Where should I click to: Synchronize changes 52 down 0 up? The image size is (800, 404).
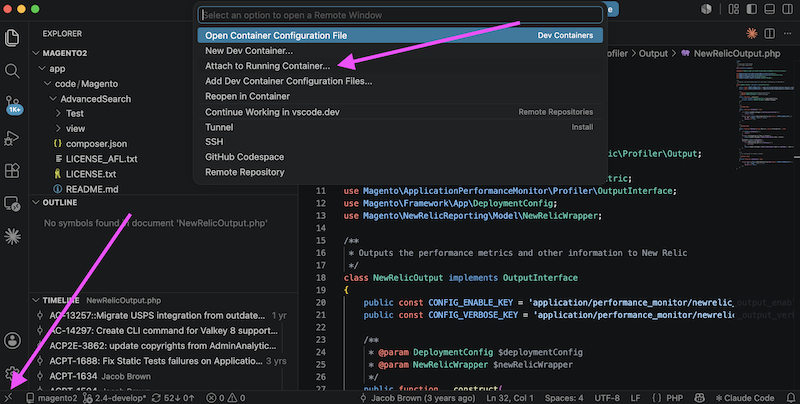click(x=173, y=397)
